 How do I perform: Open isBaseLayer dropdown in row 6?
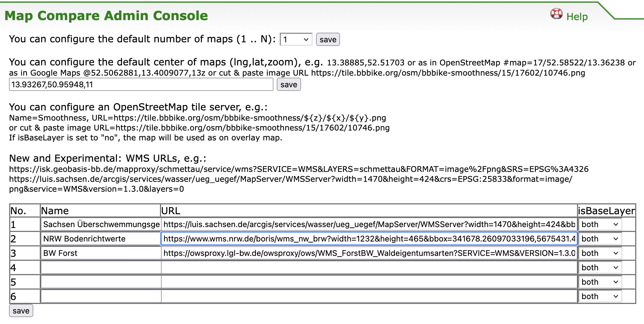point(600,296)
